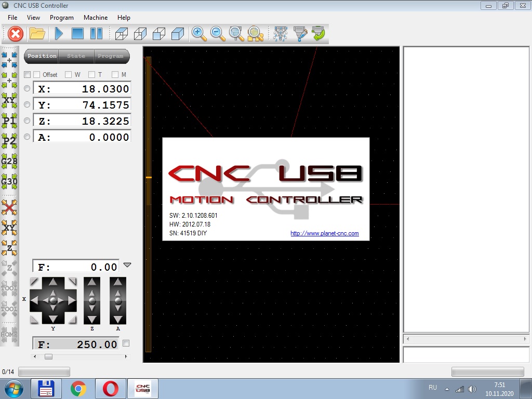
Task: Jog diagonally with bottom-right corner arrow
Action: point(72,320)
